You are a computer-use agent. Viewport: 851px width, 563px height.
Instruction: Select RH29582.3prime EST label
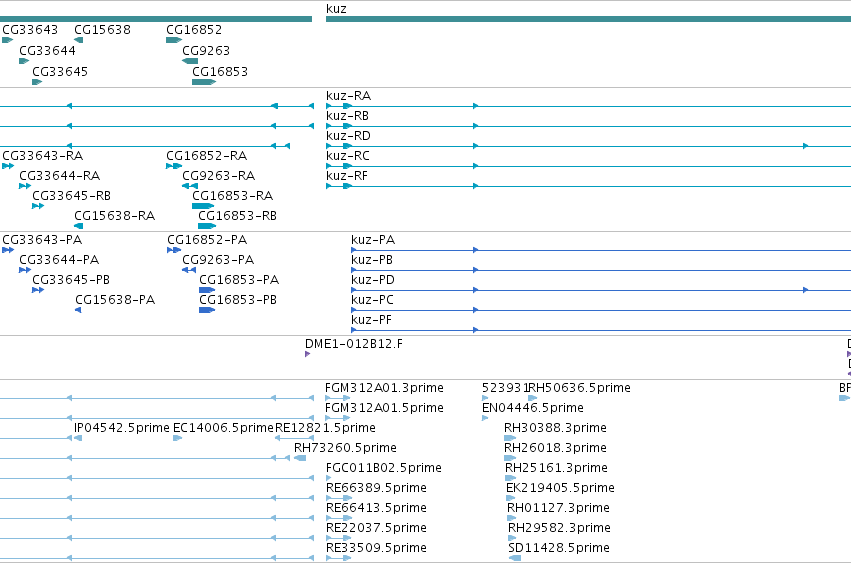(x=560, y=528)
